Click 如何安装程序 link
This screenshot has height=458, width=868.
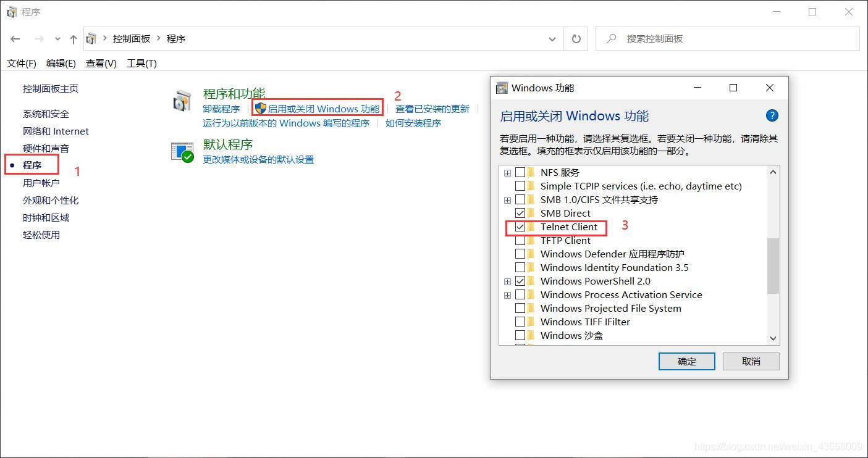413,123
